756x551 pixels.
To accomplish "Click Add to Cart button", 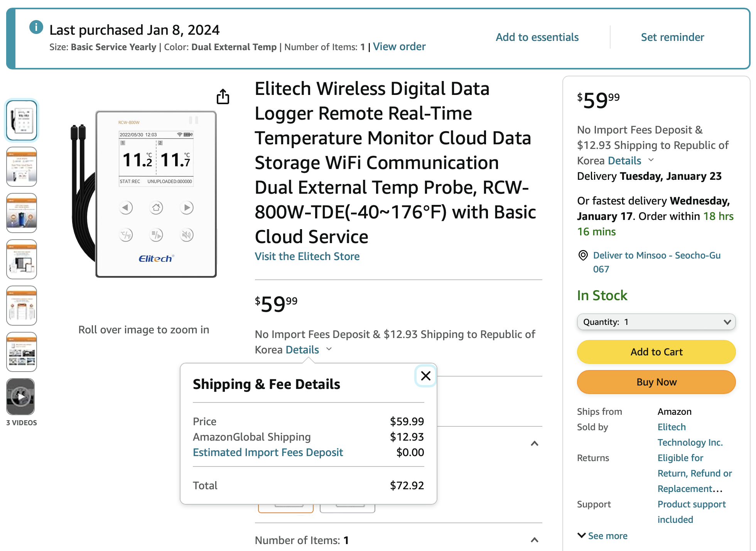I will 656,352.
